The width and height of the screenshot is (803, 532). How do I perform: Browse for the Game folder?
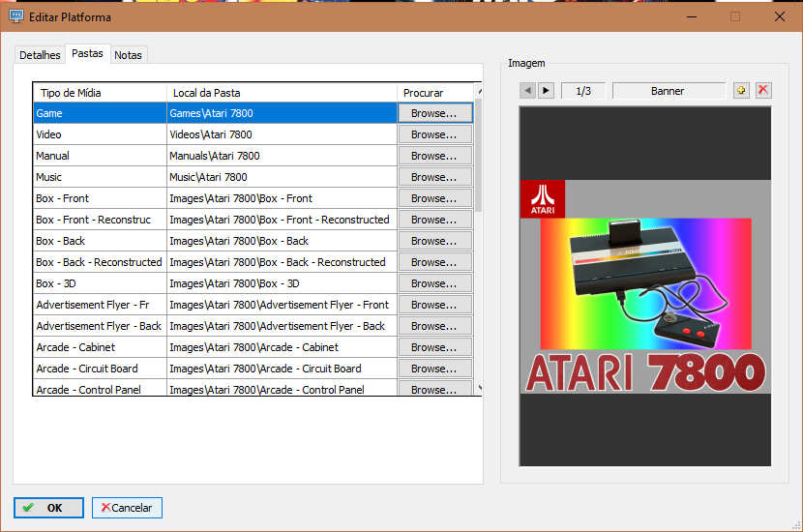coord(434,113)
